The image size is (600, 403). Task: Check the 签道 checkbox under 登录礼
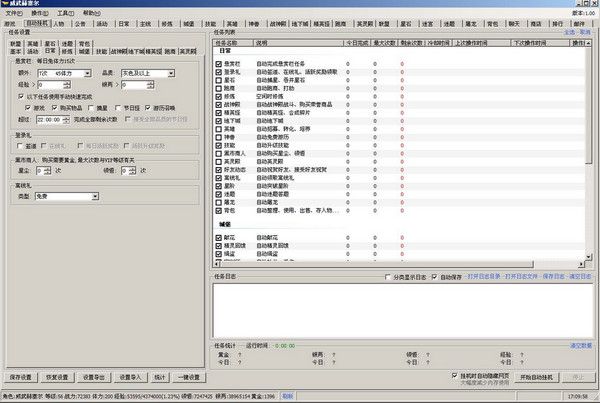(20, 146)
